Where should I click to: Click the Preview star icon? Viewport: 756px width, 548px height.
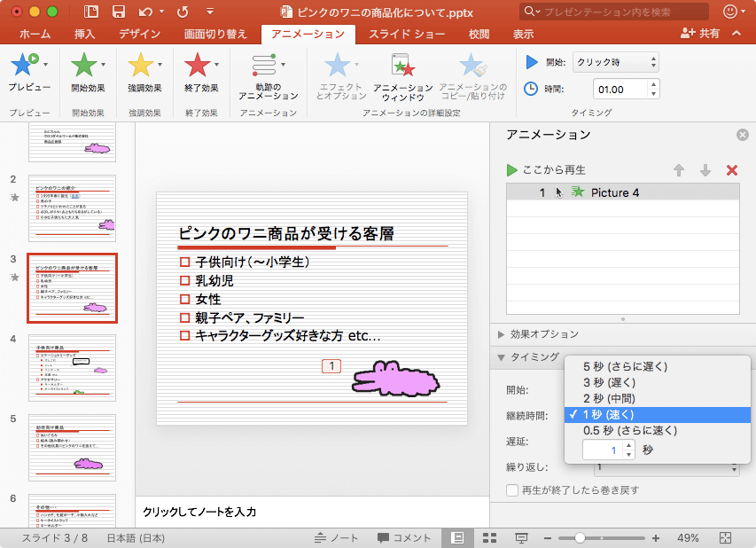coord(24,65)
